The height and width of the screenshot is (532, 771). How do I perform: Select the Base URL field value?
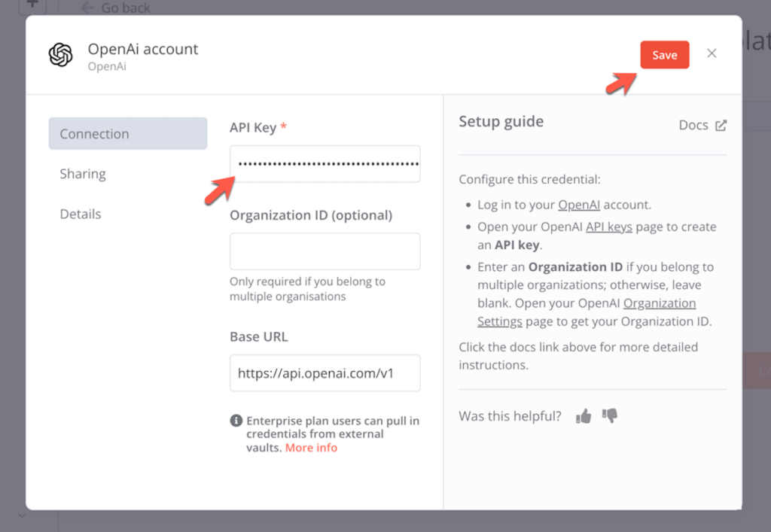325,373
